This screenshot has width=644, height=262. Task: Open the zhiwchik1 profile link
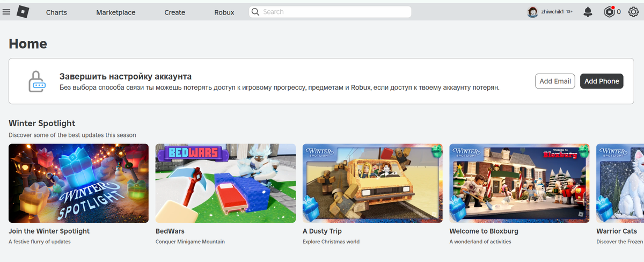pyautogui.click(x=552, y=12)
